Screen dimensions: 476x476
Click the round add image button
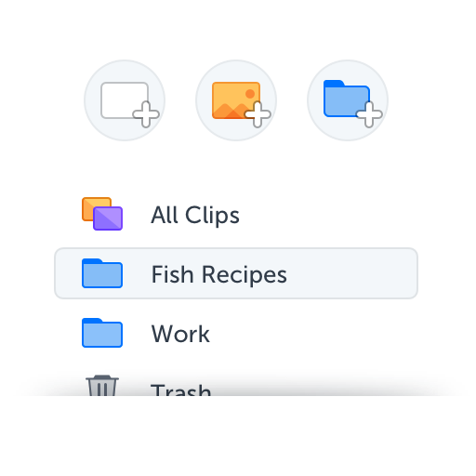pos(236,100)
